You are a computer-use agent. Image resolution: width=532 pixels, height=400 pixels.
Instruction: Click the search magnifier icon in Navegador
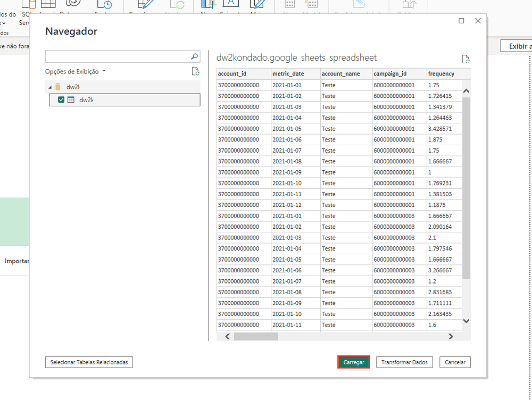tap(194, 56)
